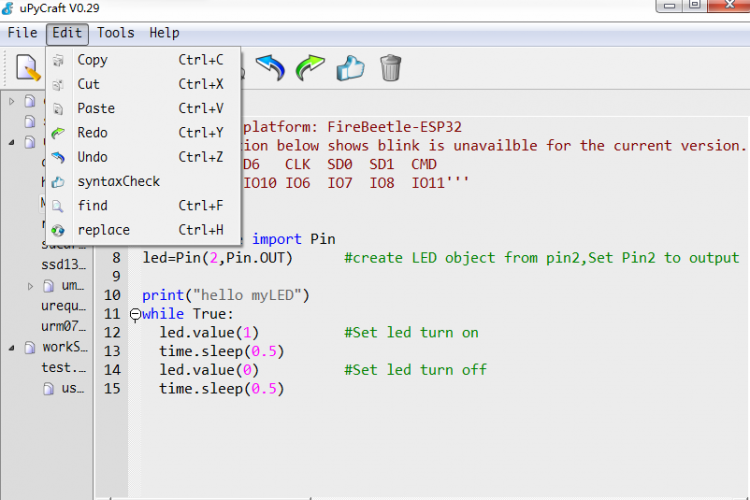Viewport: 750px width, 500px height.
Task: Click the led.value(0) code
Action: 209,370
